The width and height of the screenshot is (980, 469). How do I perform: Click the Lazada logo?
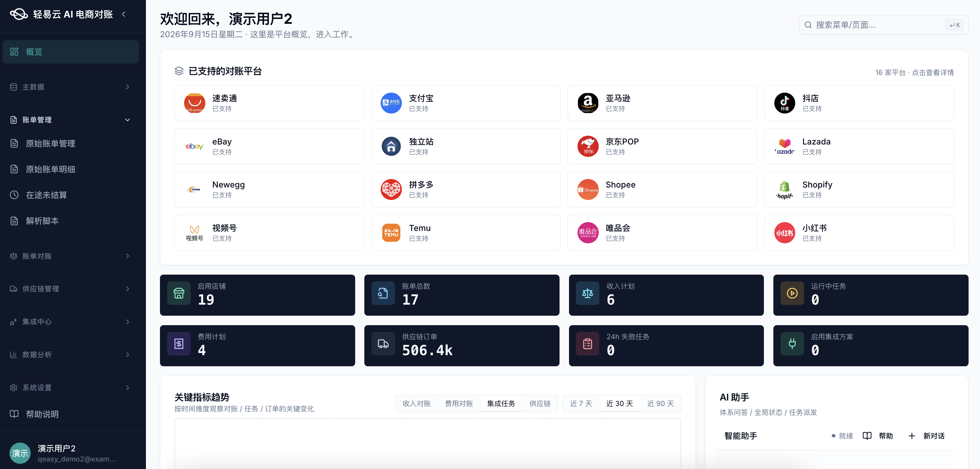tap(784, 146)
